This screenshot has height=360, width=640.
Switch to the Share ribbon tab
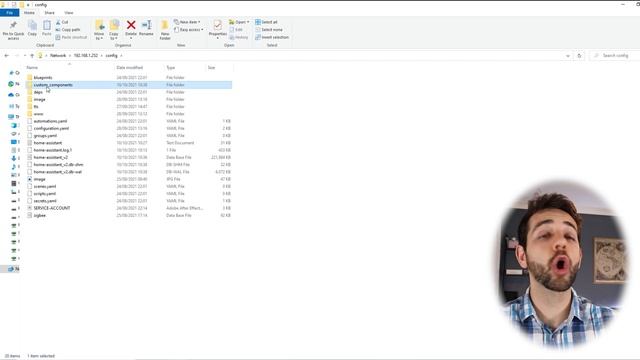coord(49,13)
